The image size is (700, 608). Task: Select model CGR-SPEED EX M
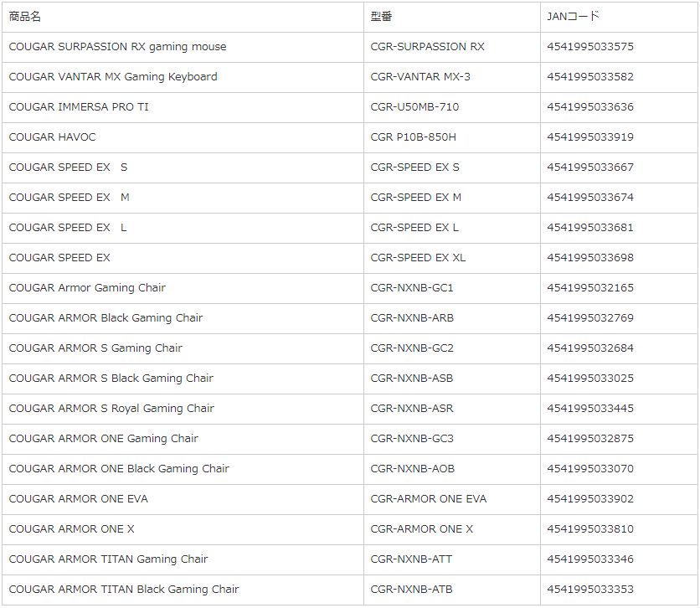(x=415, y=198)
